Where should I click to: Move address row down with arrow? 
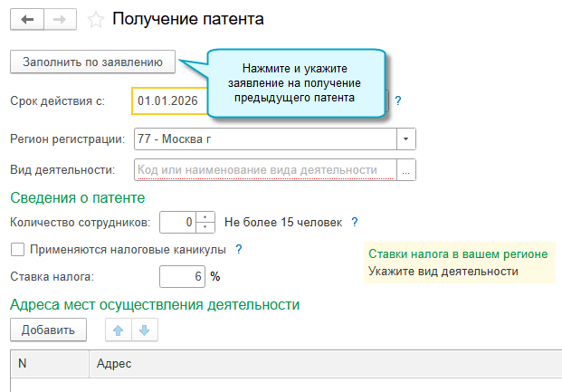[144, 330]
